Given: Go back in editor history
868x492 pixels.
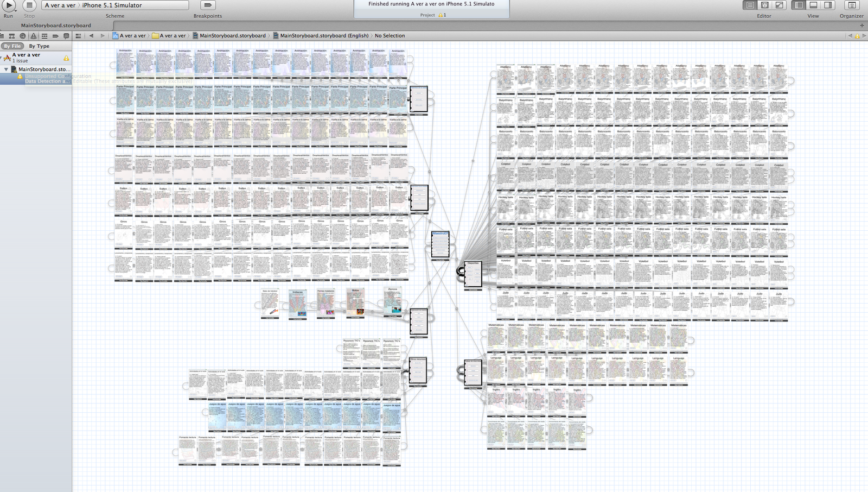Looking at the screenshot, I should tap(91, 36).
